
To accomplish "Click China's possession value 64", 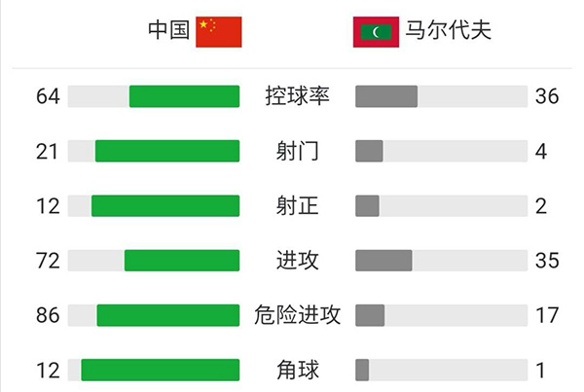I will 48,96.
